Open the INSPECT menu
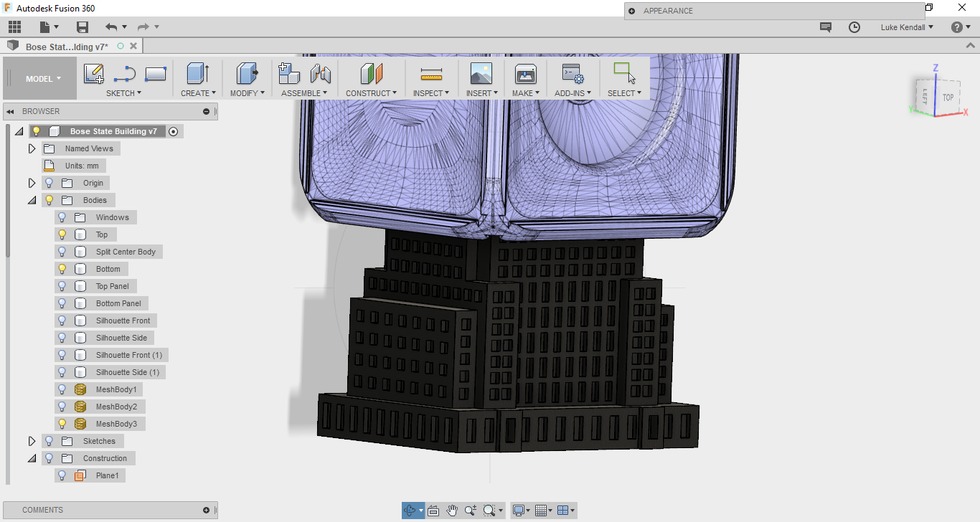The width and height of the screenshot is (980, 522). click(431, 93)
